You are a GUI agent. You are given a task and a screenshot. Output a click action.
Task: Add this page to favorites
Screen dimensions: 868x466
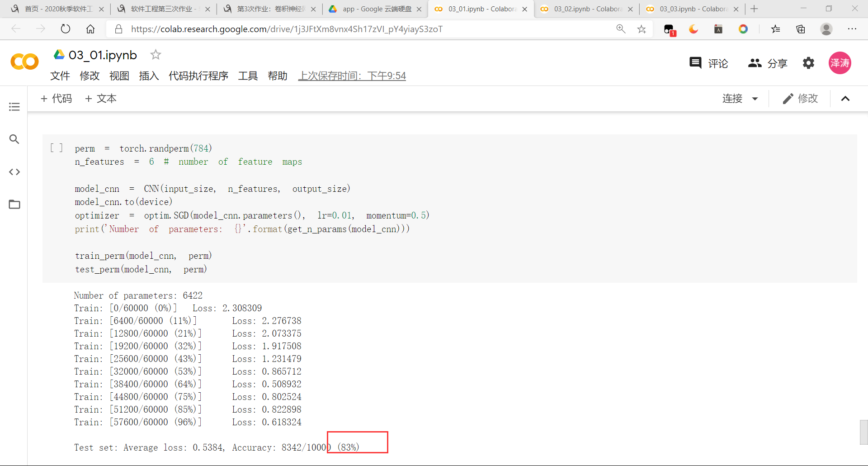tap(642, 29)
